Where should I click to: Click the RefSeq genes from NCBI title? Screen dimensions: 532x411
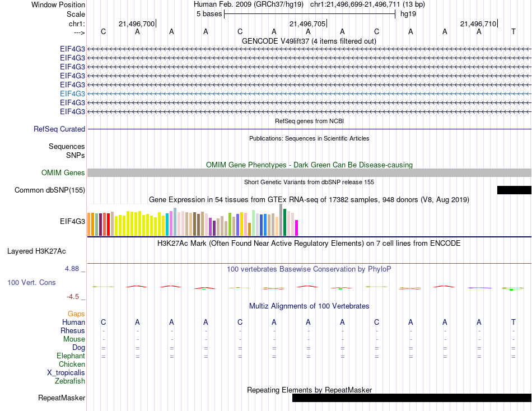[x=309, y=121]
